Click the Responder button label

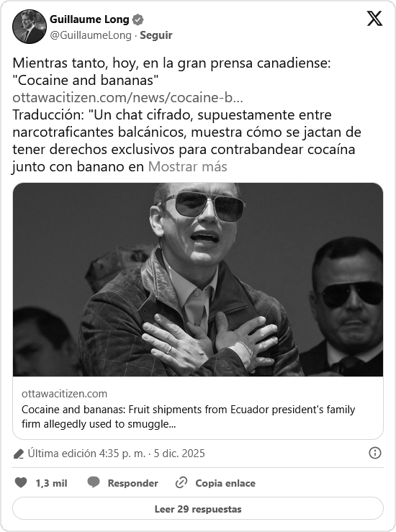tap(132, 483)
